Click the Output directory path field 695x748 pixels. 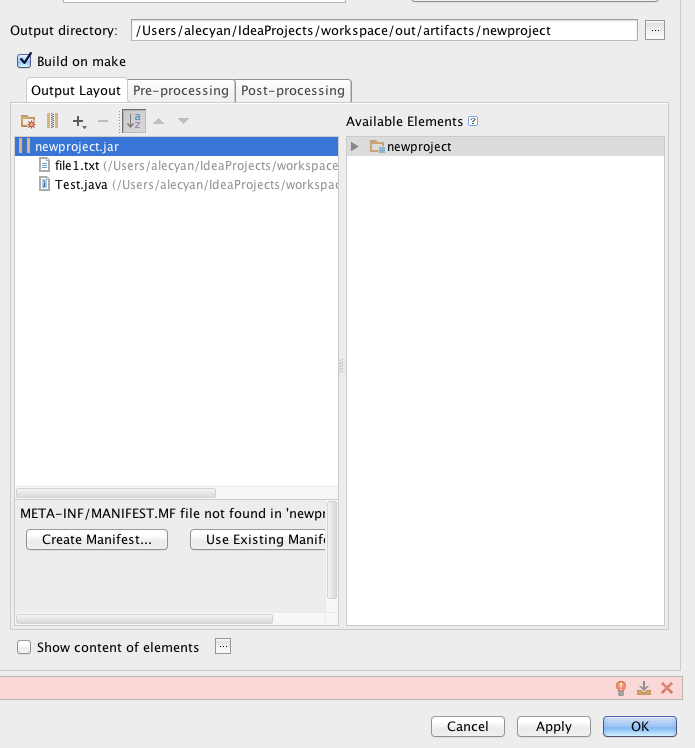(384, 30)
